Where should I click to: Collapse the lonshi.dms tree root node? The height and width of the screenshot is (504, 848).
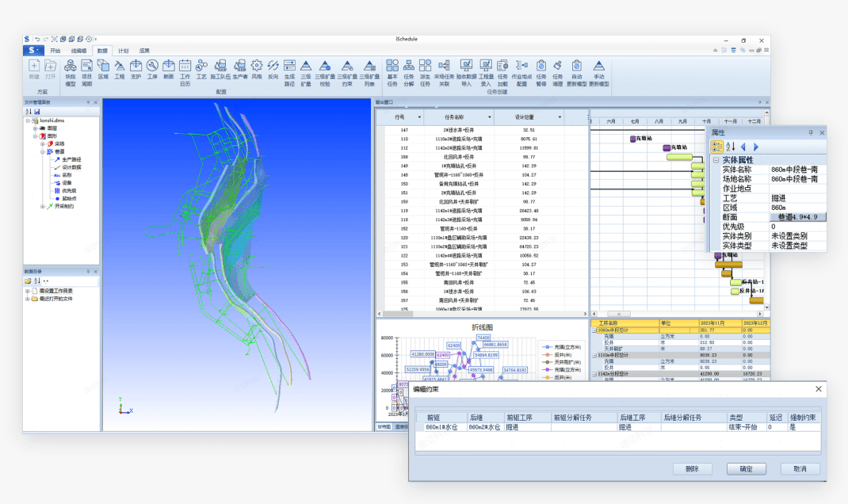click(x=28, y=120)
